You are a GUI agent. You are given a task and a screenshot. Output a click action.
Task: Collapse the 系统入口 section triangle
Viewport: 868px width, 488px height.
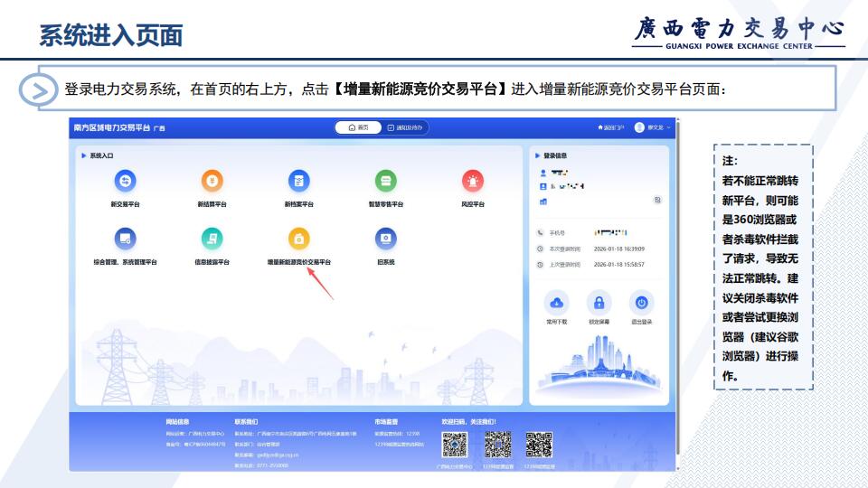pyautogui.click(x=85, y=156)
